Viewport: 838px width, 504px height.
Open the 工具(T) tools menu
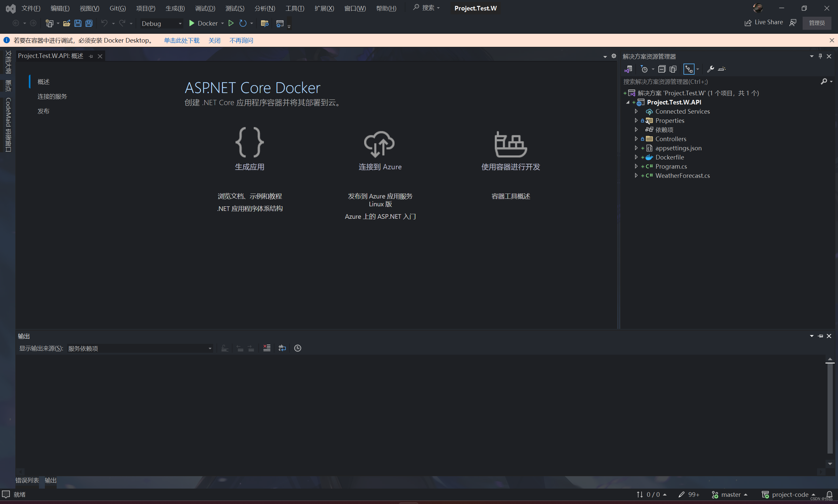pyautogui.click(x=295, y=8)
